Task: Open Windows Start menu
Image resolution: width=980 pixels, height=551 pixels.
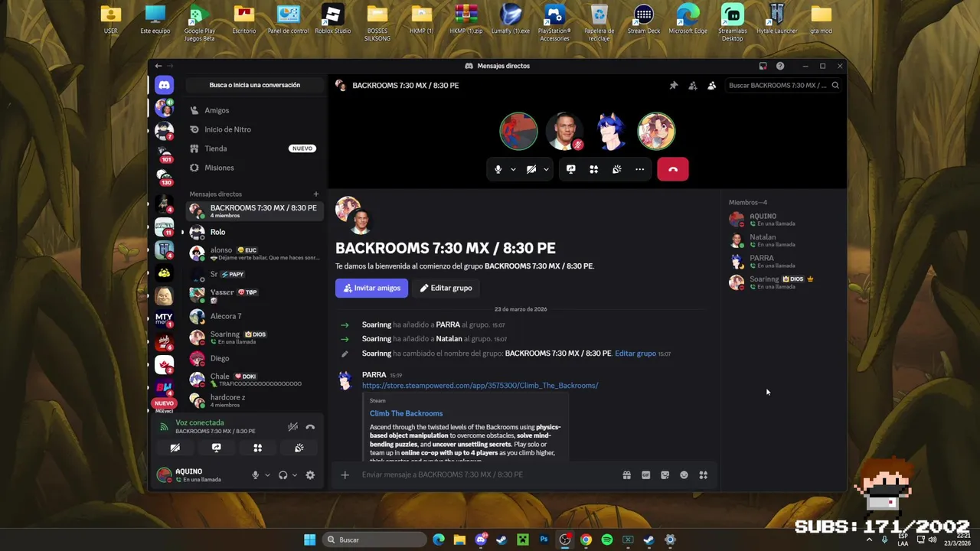Action: (x=309, y=540)
